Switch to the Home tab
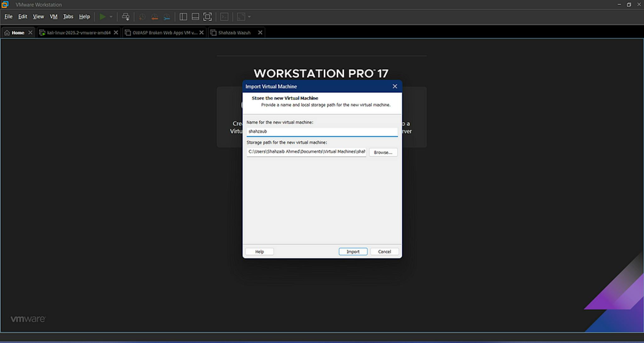 (x=18, y=33)
